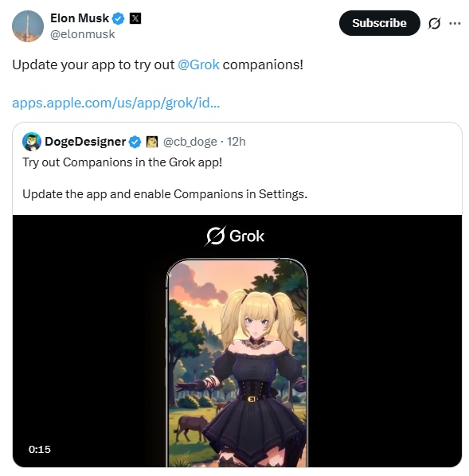
Task: Click the Grok slash icon beside Subscribe
Action: click(x=434, y=23)
